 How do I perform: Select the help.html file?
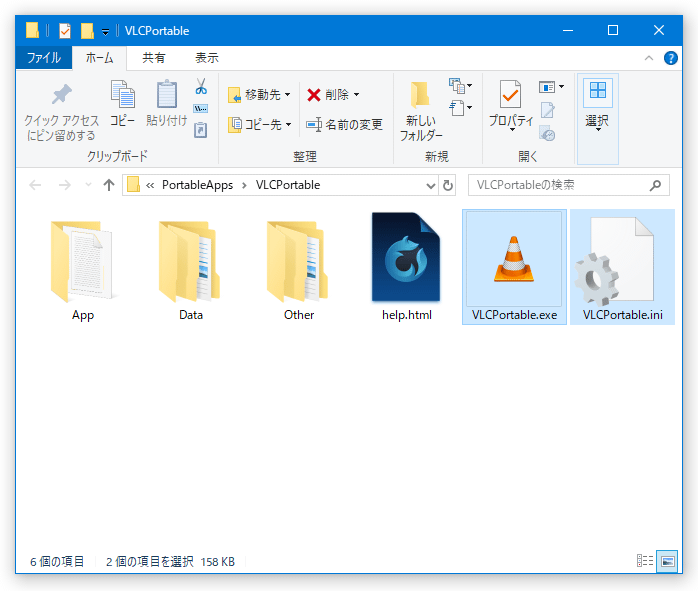[406, 267]
